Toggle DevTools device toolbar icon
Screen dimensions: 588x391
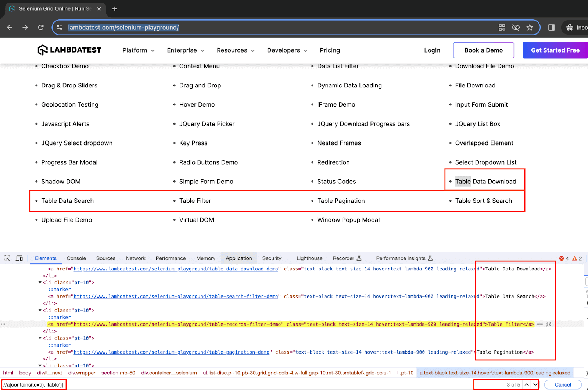[x=19, y=258]
